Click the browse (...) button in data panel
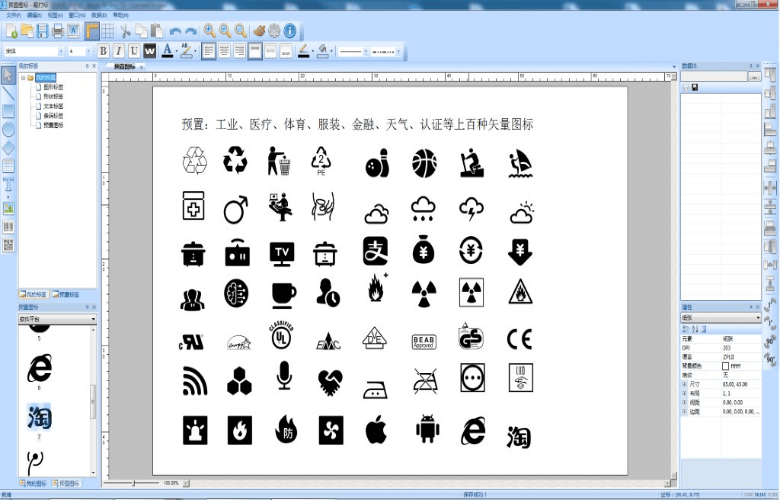Screen dimensions: 780x500 click(x=755, y=77)
